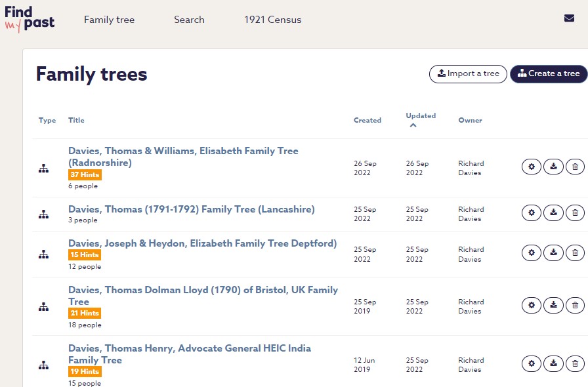The height and width of the screenshot is (387, 588).
Task: Delete the Radnorshire family tree
Action: (575, 167)
